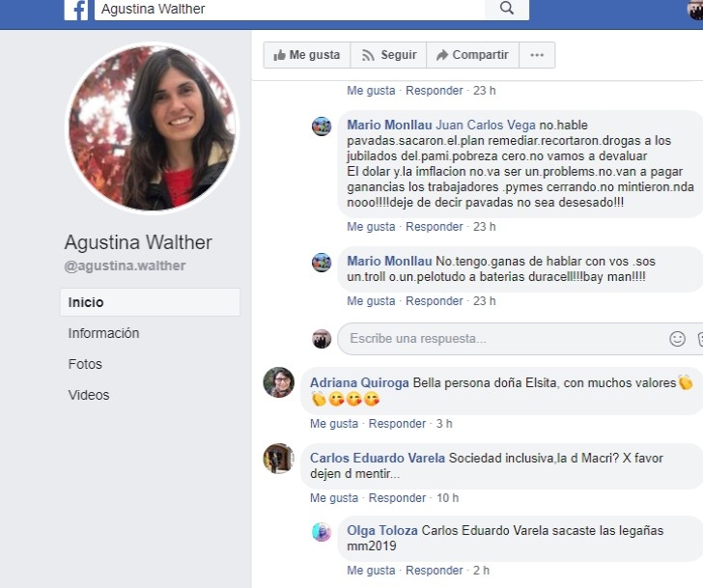View Agustina Walther's large profile photo
This screenshot has height=588, width=703.
pos(152,128)
